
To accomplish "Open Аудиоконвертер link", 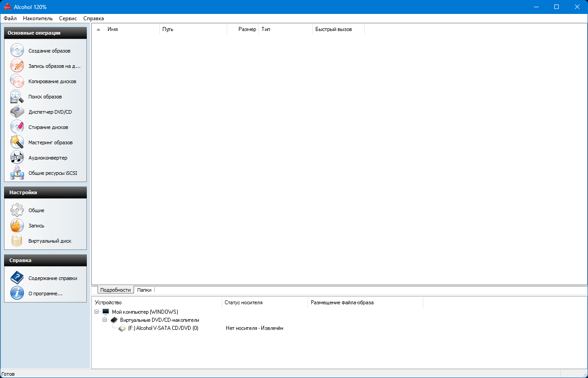I will [48, 158].
